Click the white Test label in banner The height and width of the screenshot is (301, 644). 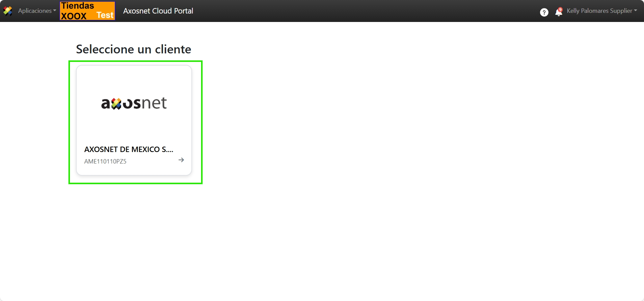click(105, 15)
